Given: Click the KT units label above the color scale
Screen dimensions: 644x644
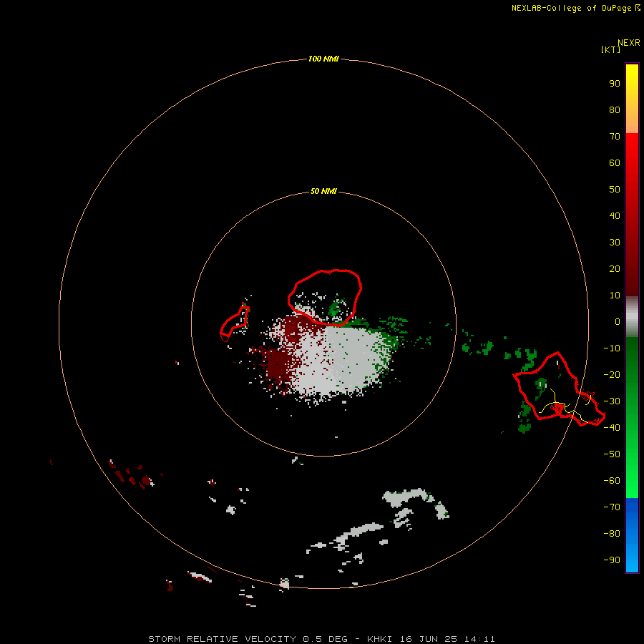Looking at the screenshot, I should click(x=611, y=49).
